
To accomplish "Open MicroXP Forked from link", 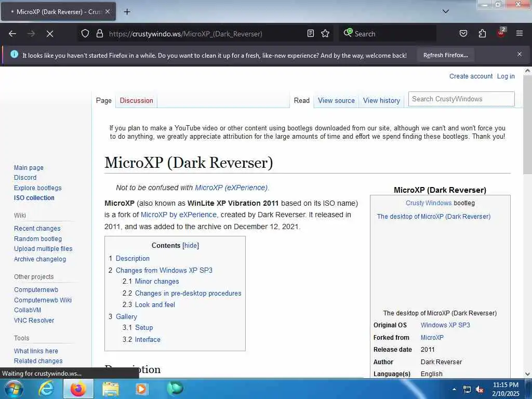I will click(x=432, y=338).
